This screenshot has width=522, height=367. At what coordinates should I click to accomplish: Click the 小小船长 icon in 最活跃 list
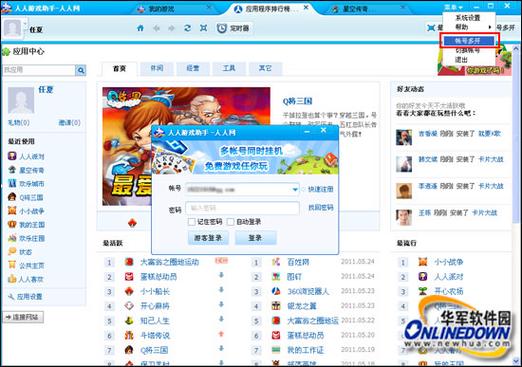[x=129, y=291]
